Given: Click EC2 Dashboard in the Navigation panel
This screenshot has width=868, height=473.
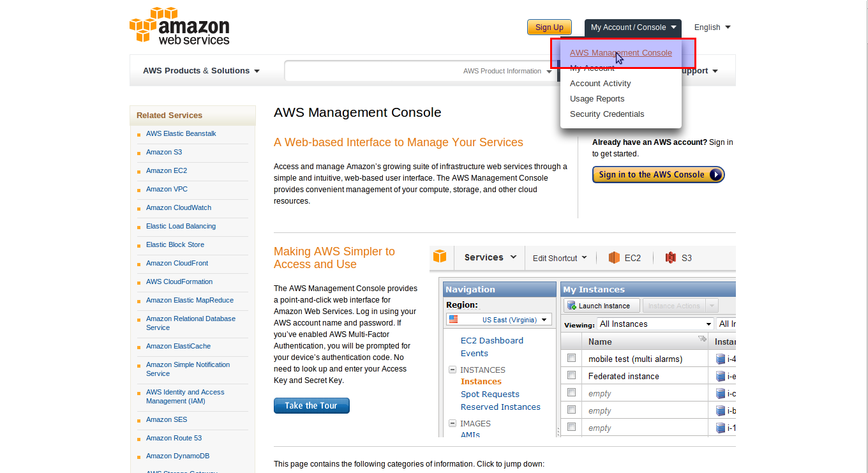Looking at the screenshot, I should [x=492, y=340].
